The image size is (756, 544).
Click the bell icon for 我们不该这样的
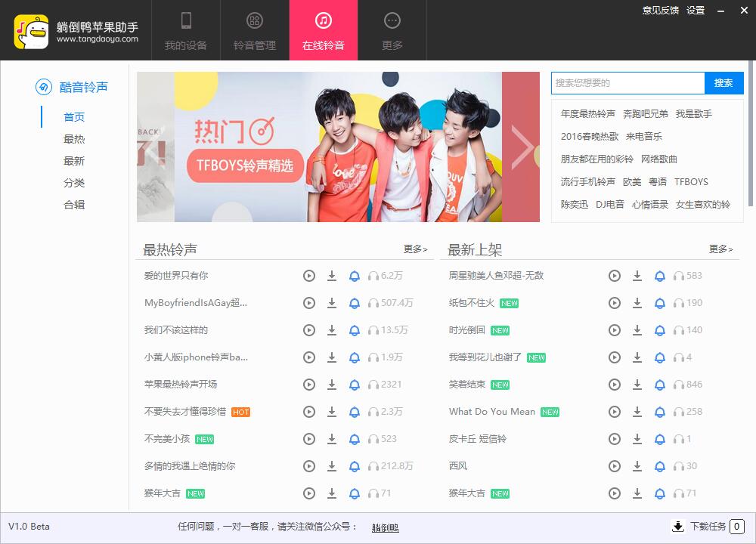pos(355,330)
